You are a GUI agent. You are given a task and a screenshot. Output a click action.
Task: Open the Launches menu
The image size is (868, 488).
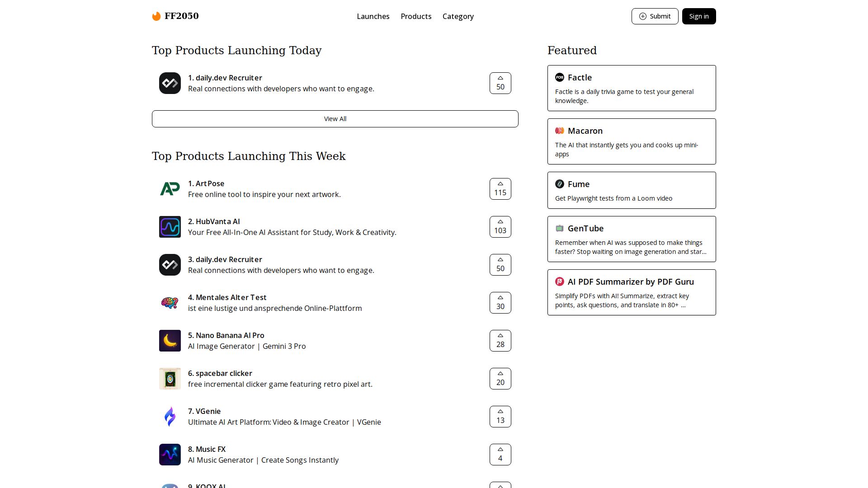[x=373, y=16]
